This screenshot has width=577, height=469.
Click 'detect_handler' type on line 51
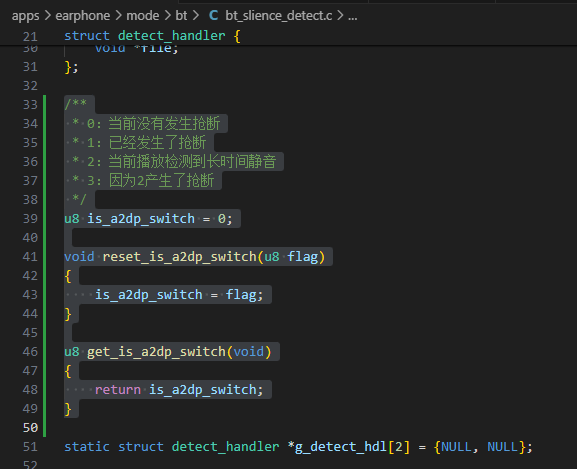click(x=225, y=447)
